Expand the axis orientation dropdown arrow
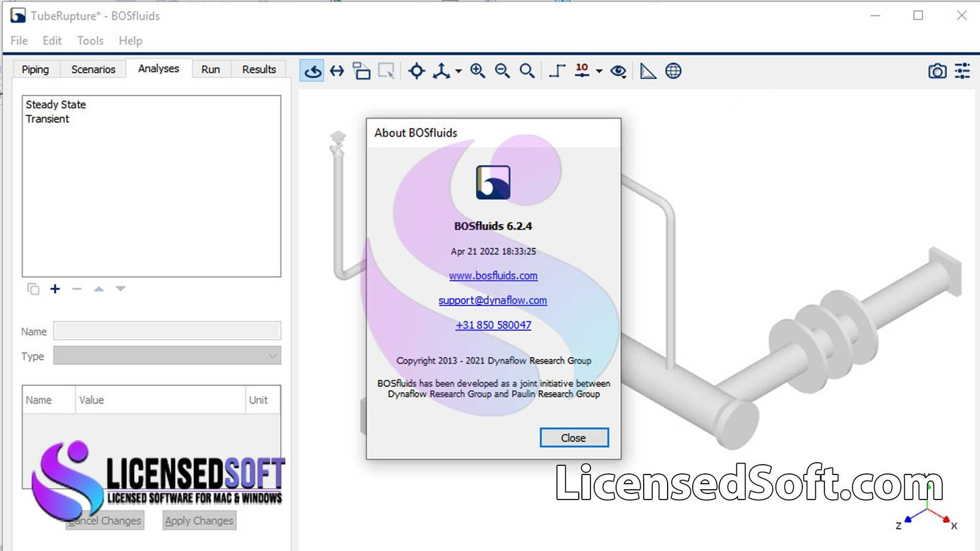The image size is (980, 551). coord(458,72)
